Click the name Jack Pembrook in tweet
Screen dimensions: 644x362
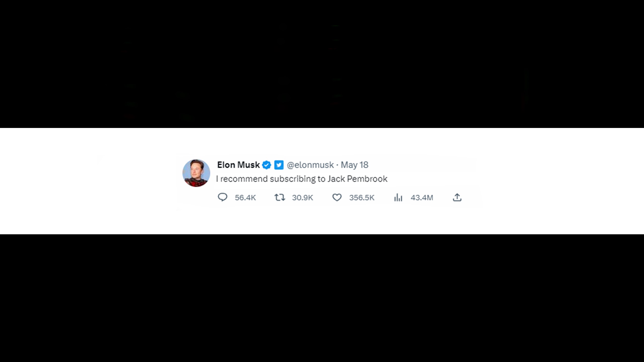click(357, 179)
